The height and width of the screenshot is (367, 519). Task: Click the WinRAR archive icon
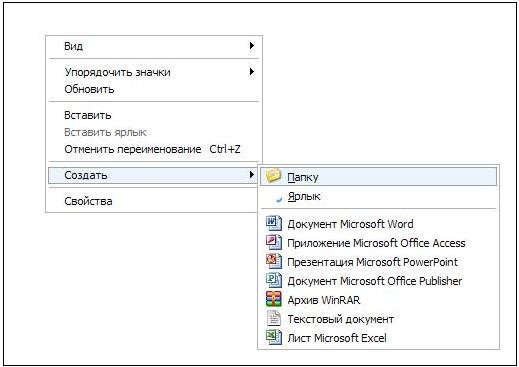pyautogui.click(x=274, y=299)
